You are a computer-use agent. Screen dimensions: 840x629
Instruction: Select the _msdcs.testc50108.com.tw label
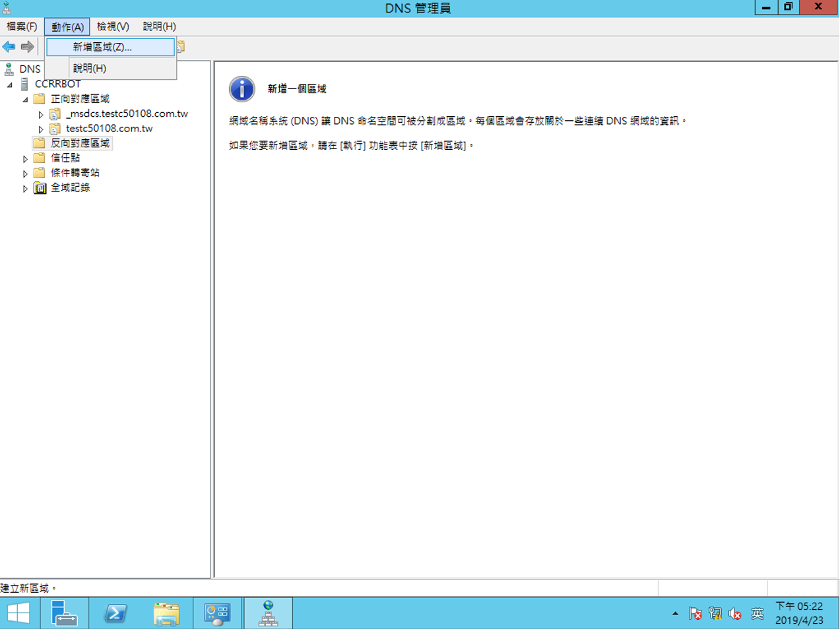click(127, 114)
